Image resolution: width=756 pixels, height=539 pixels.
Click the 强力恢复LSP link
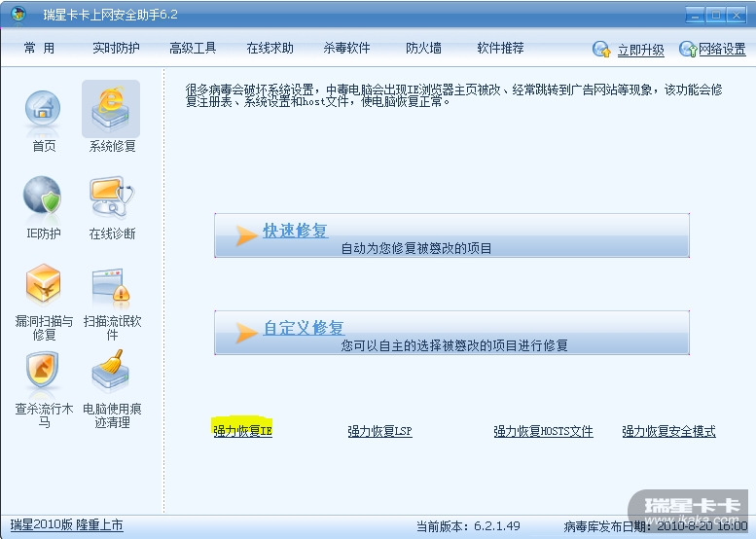(x=379, y=431)
